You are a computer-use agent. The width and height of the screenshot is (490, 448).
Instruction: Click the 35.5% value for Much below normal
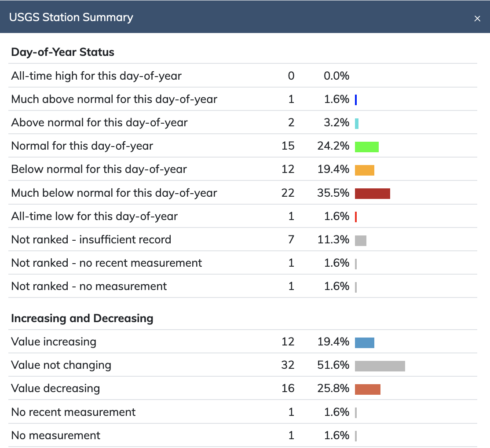pos(333,193)
